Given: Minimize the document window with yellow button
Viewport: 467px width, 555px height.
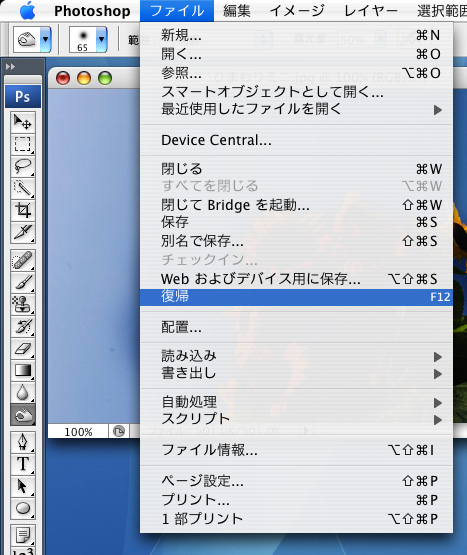Looking at the screenshot, I should point(84,78).
